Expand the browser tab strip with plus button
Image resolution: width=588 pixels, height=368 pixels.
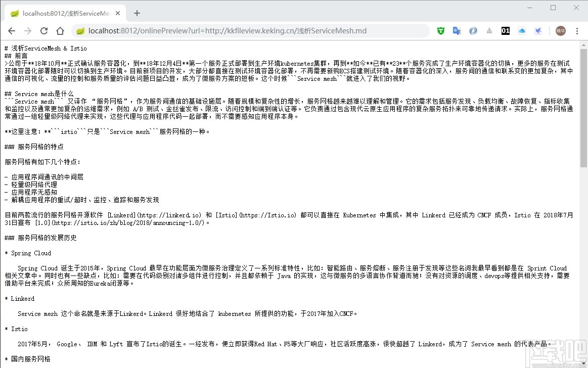(x=137, y=13)
